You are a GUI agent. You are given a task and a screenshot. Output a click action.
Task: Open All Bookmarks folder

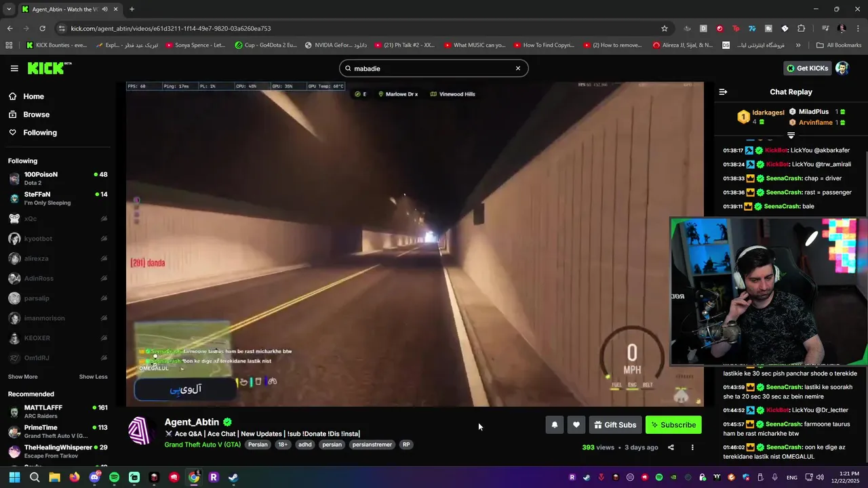click(x=839, y=45)
